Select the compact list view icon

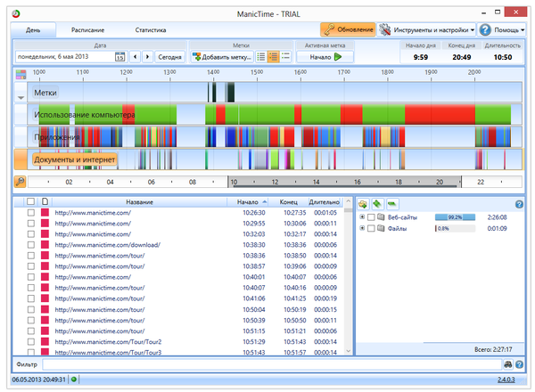pos(285,57)
